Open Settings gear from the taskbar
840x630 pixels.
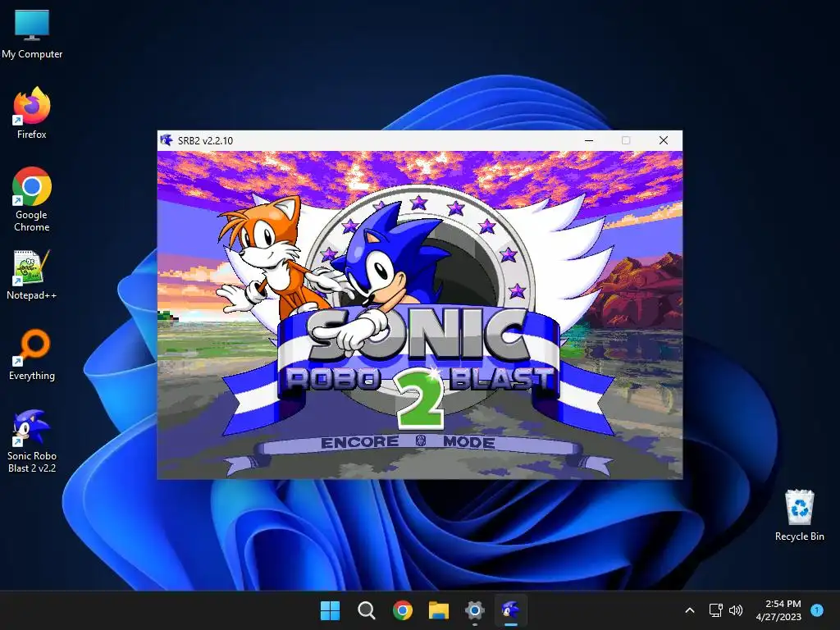click(x=475, y=610)
